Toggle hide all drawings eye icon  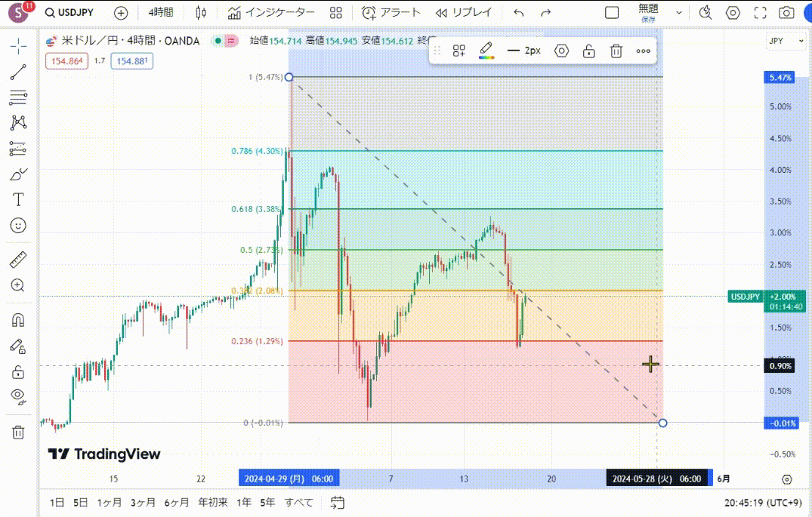(18, 397)
